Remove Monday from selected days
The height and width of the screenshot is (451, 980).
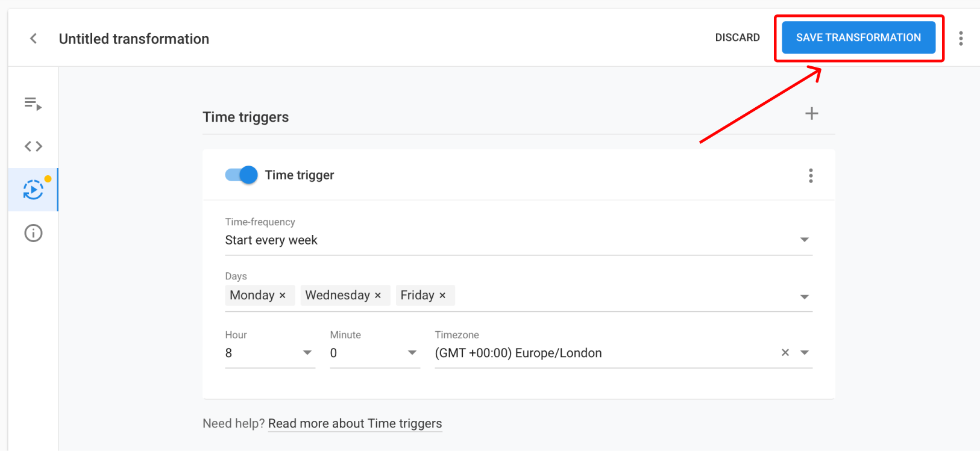coord(282,296)
